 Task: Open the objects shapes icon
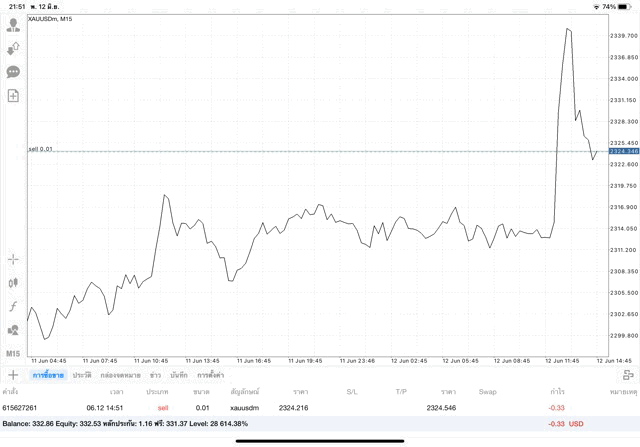coord(13,330)
